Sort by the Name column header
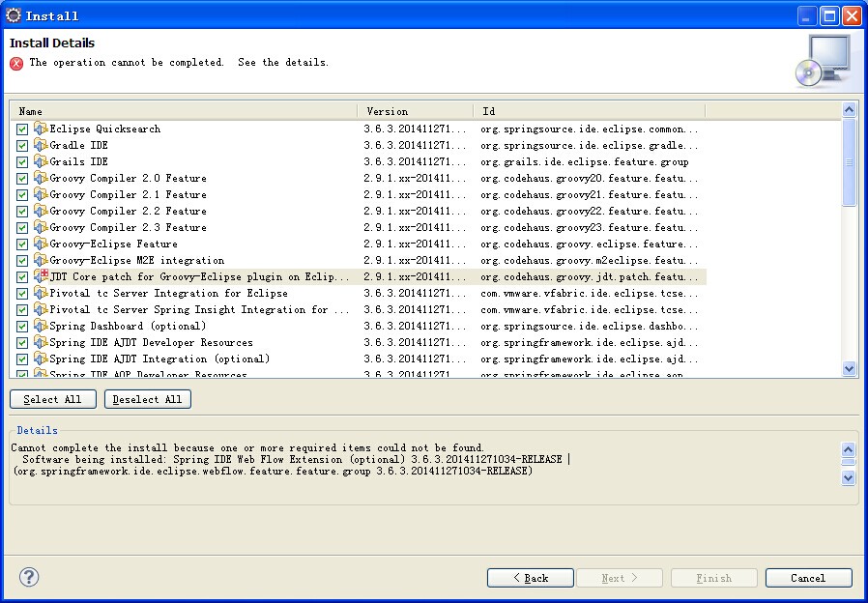The image size is (868, 603). point(184,111)
